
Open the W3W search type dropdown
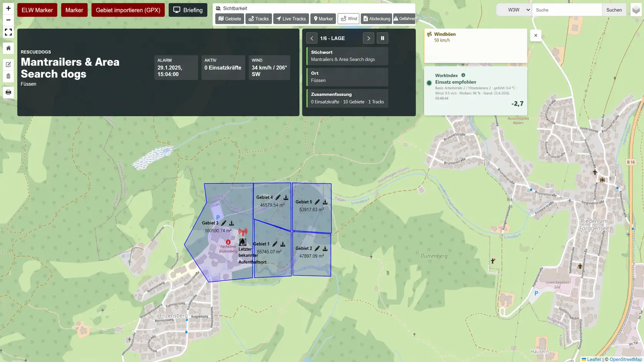tap(514, 10)
